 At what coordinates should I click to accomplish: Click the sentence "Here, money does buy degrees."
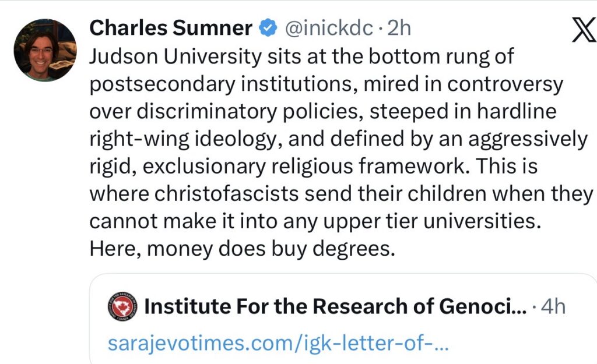(238, 249)
